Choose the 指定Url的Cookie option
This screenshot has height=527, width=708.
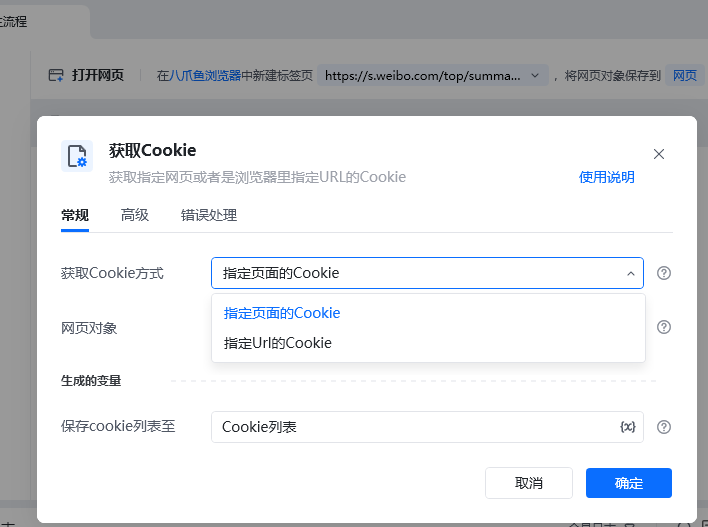pyautogui.click(x=278, y=343)
